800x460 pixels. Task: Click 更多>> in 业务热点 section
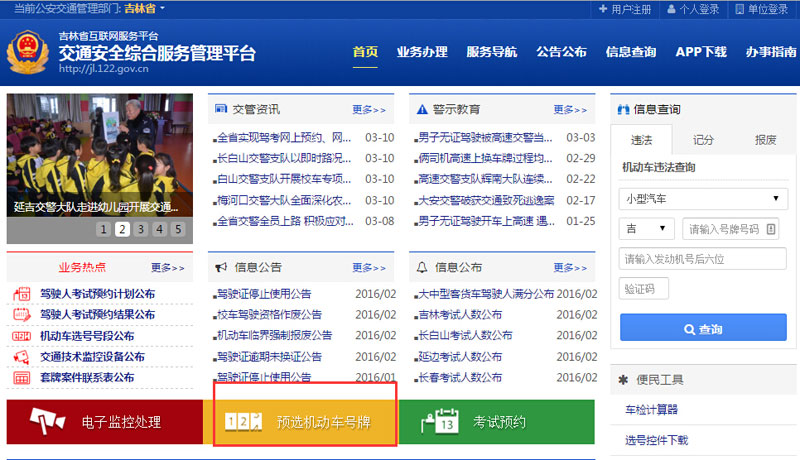click(x=167, y=268)
